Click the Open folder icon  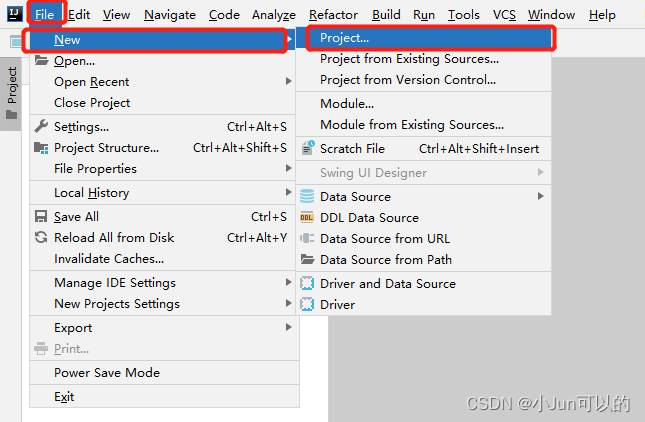point(41,60)
